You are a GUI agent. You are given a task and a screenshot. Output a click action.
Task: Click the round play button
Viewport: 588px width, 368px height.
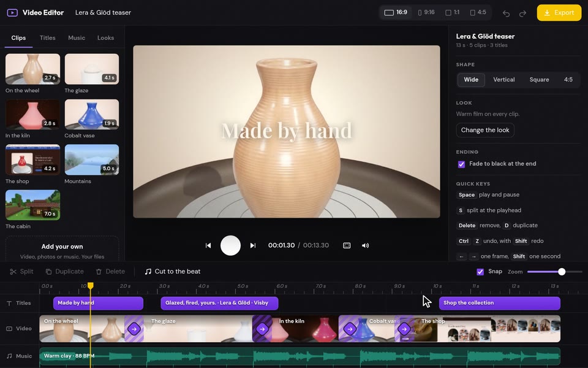[230, 245]
